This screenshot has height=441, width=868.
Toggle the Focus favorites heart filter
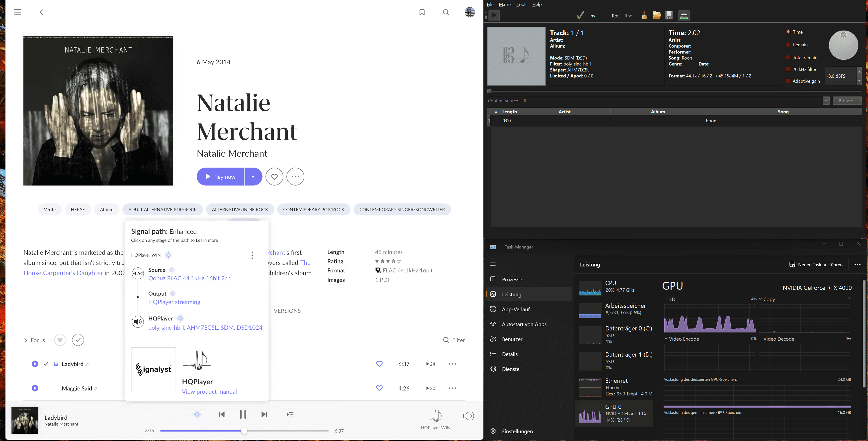(x=60, y=340)
